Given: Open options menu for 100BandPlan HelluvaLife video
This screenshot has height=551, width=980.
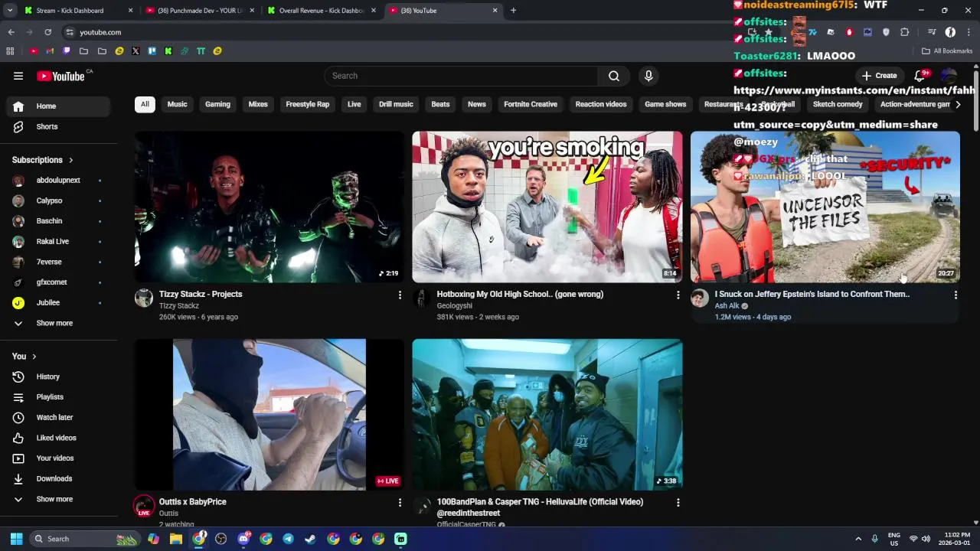Looking at the screenshot, I should tap(678, 502).
